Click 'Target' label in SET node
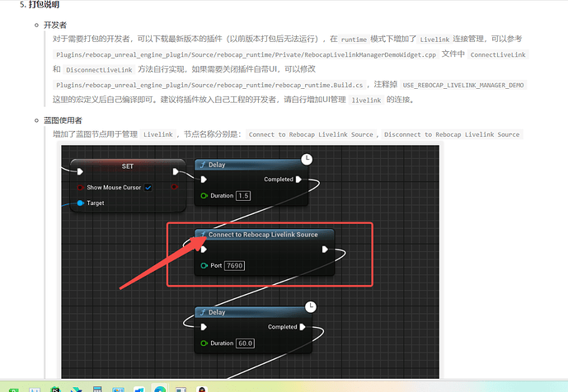Screen dimensions: 568x392 click(96, 203)
